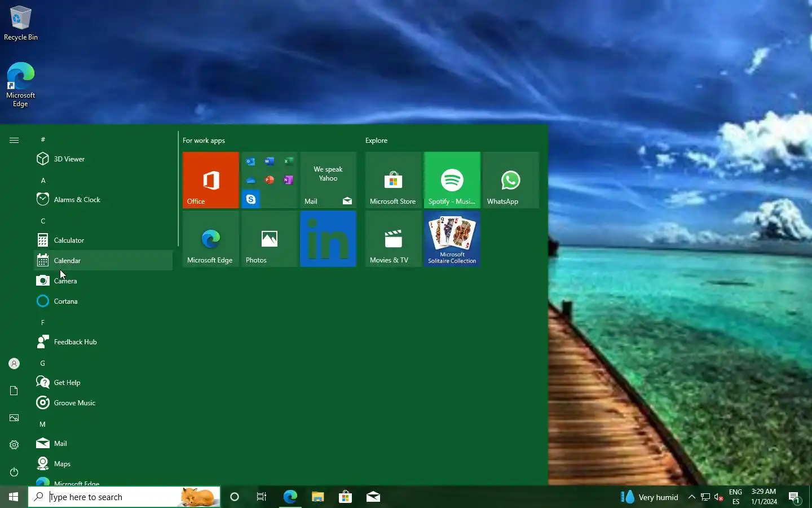Viewport: 812px width, 508px height.
Task: Open Pictures from Start sidebar
Action: (x=14, y=418)
